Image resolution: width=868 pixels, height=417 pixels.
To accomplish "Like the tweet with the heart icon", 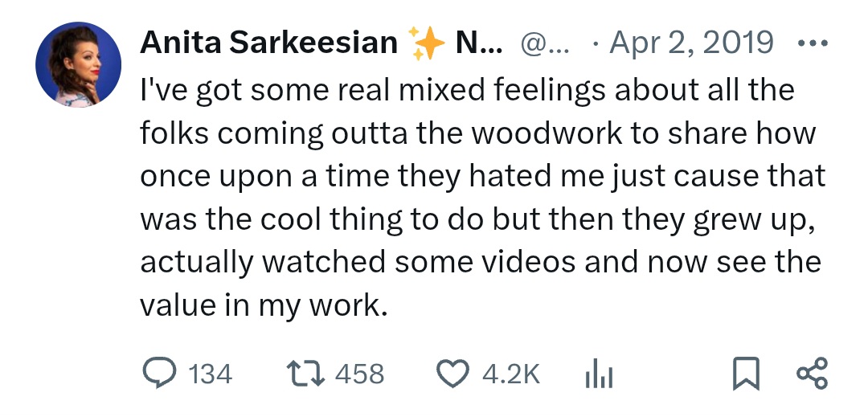I will click(452, 373).
